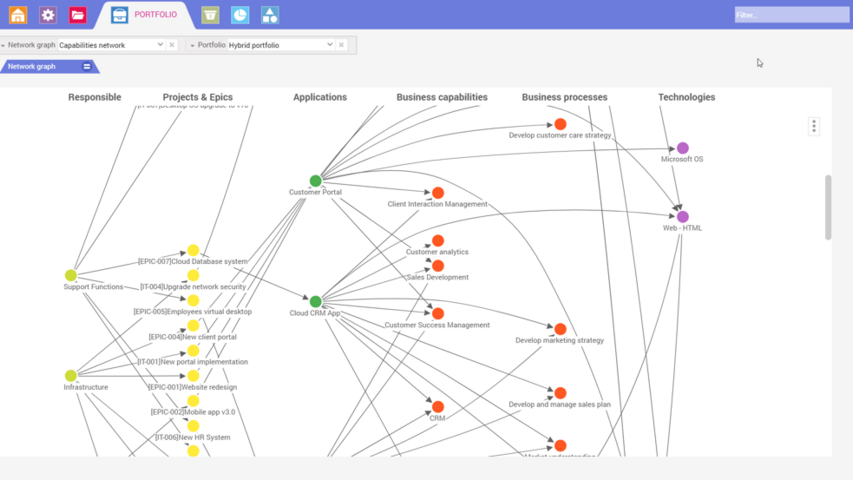This screenshot has width=853, height=480.
Task: Collapse the Portfolio filter arrow
Action: click(x=192, y=45)
